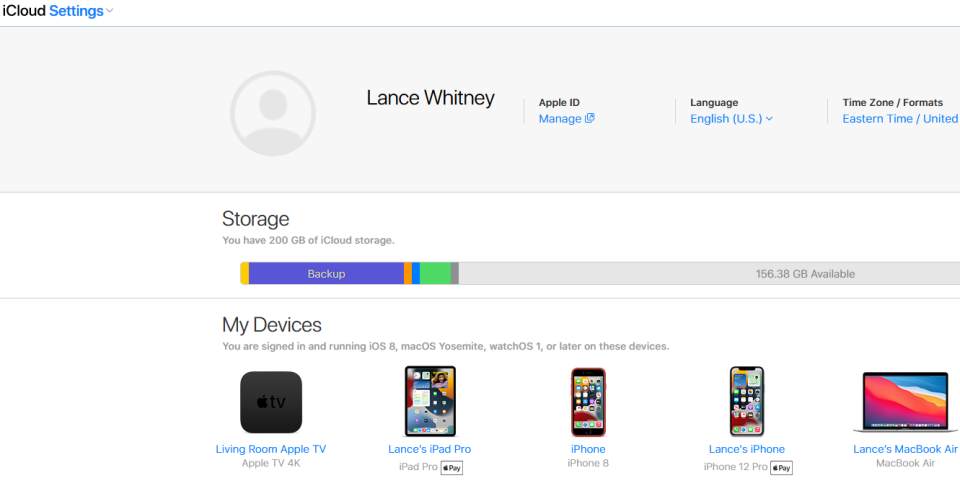Click the Apple TV 4K model label
The image size is (960, 491).
[x=271, y=463]
